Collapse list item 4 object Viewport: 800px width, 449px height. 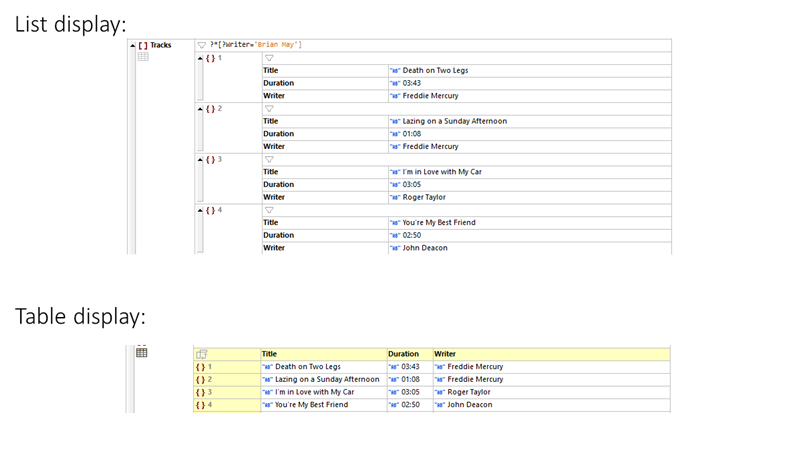click(199, 210)
